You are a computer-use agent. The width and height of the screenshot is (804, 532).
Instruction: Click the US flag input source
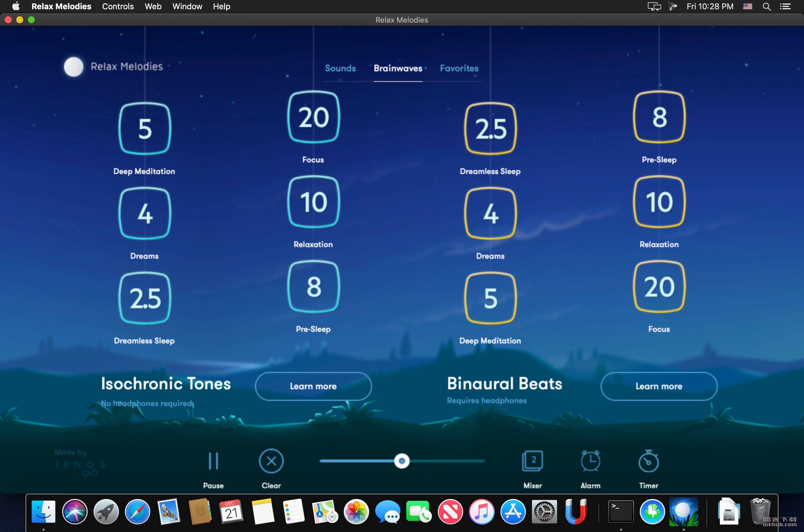[747, 6]
